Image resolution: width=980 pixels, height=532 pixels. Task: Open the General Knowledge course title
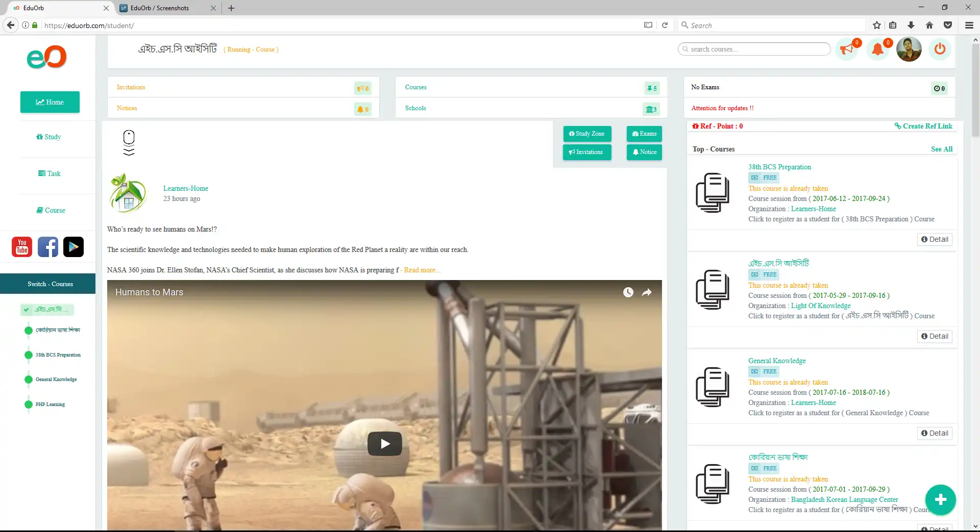click(x=777, y=361)
